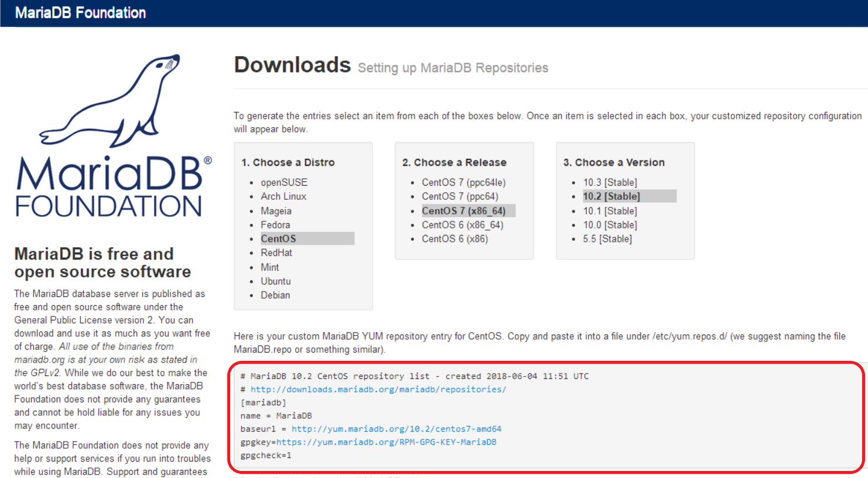Select Ubuntu as the distro
The image size is (868, 478).
point(276,281)
